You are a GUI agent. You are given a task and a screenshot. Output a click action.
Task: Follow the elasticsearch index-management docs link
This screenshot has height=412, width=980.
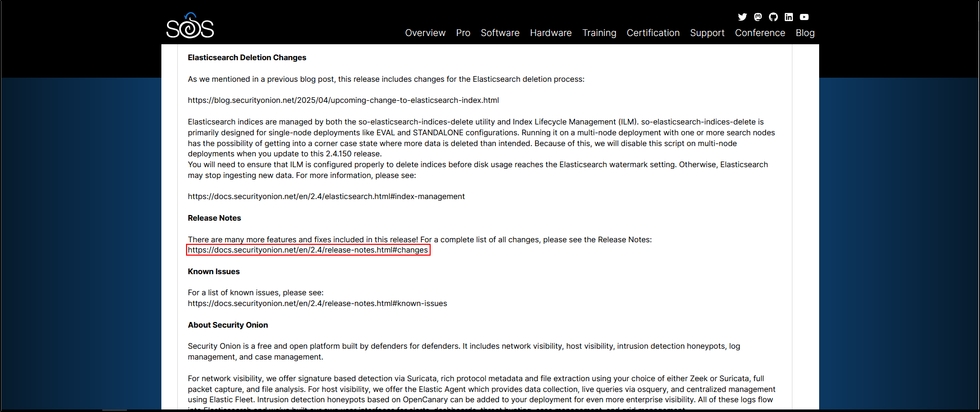point(326,196)
